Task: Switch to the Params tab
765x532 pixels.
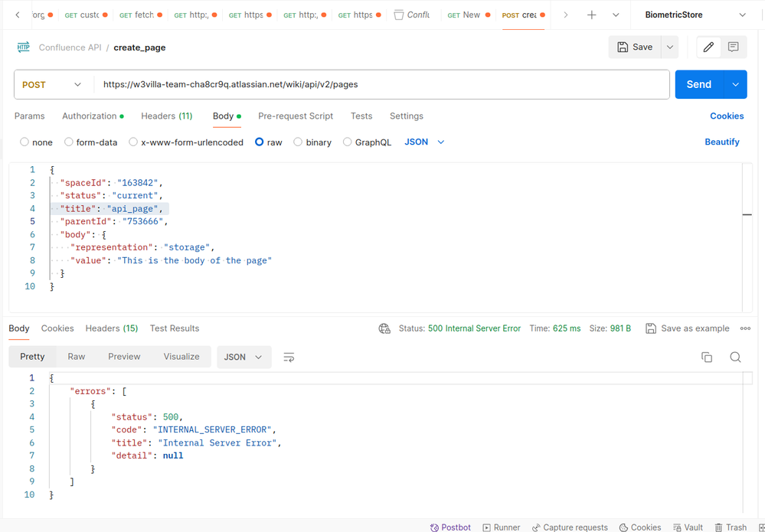Action: [x=29, y=116]
